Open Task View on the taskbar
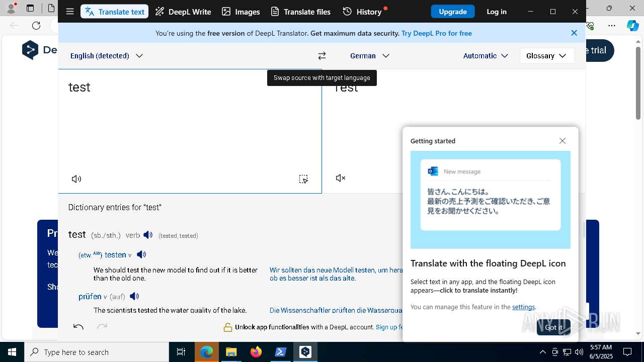This screenshot has height=362, width=644. [181, 352]
